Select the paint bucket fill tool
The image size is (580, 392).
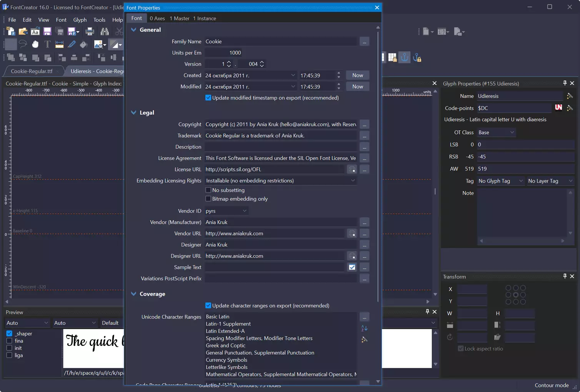point(83,44)
